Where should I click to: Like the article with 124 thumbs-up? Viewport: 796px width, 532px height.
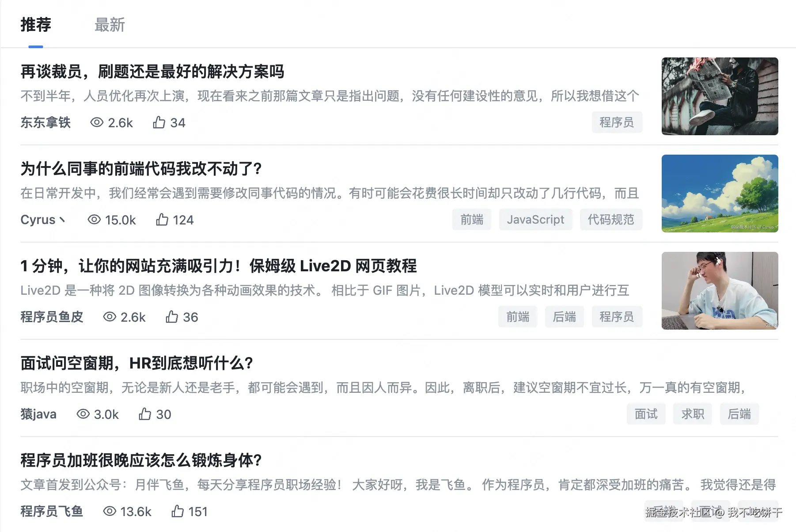[x=162, y=220]
